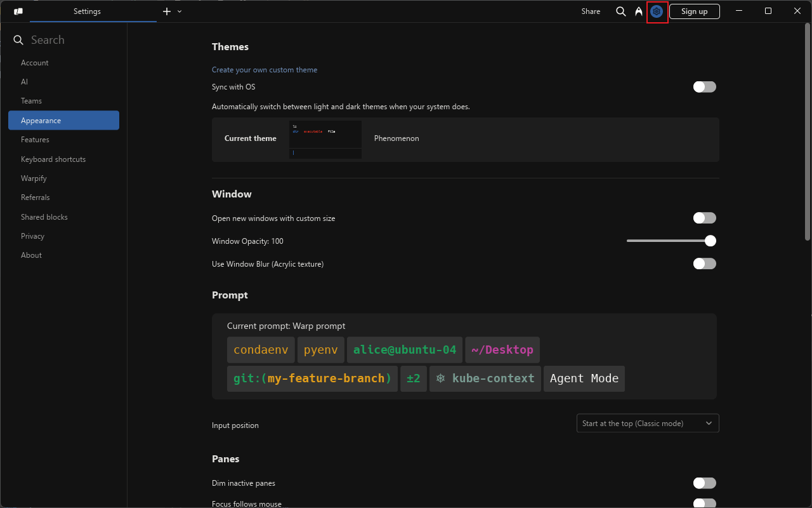Click the kube-context snowflake chip
The height and width of the screenshot is (508, 812).
(485, 378)
